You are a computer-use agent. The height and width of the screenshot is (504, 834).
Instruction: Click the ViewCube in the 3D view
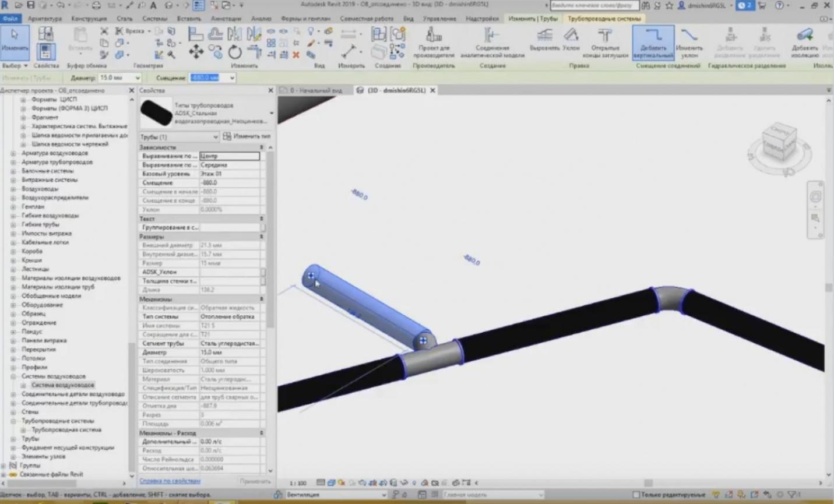[x=779, y=142]
